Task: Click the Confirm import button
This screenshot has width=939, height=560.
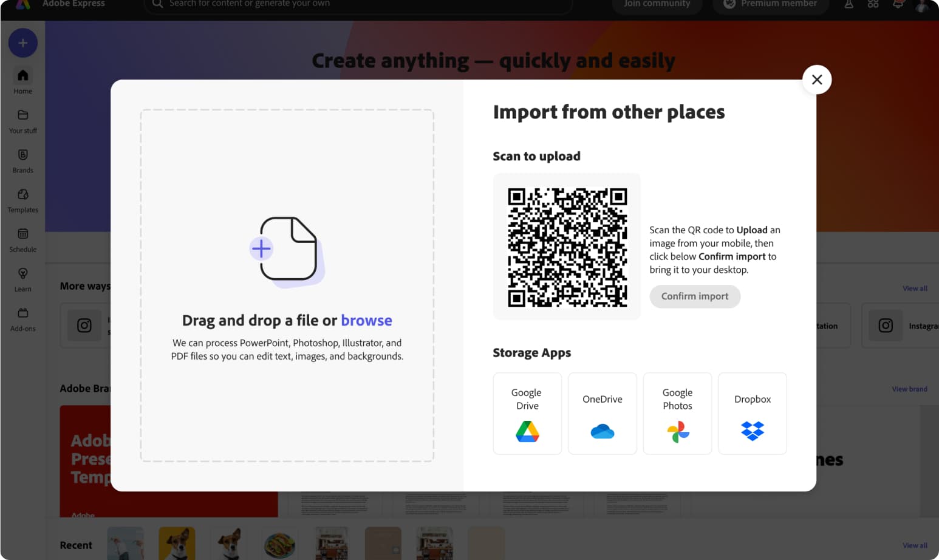Action: pos(695,296)
